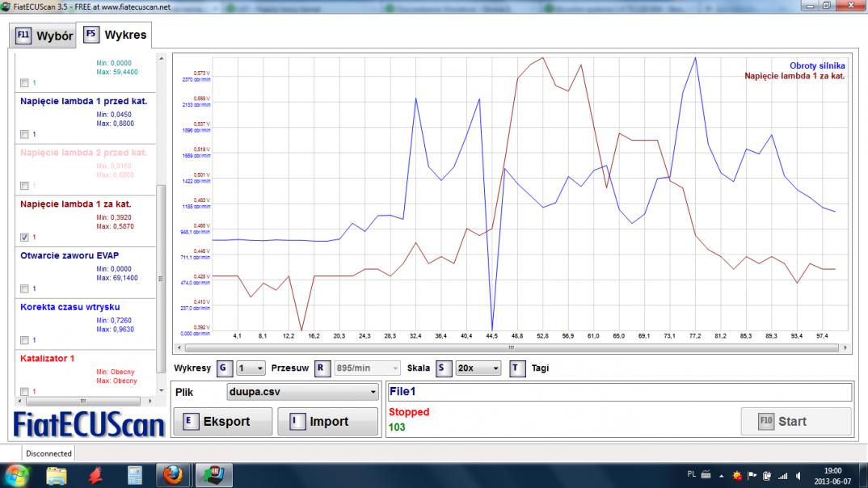Click the FiatECUScan logo
This screenshot has width=868, height=488.
(x=89, y=425)
